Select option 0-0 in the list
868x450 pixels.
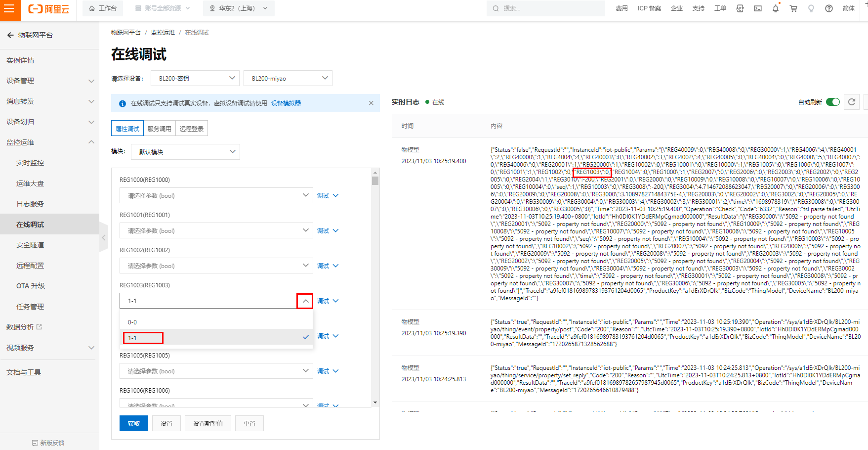[216, 322]
